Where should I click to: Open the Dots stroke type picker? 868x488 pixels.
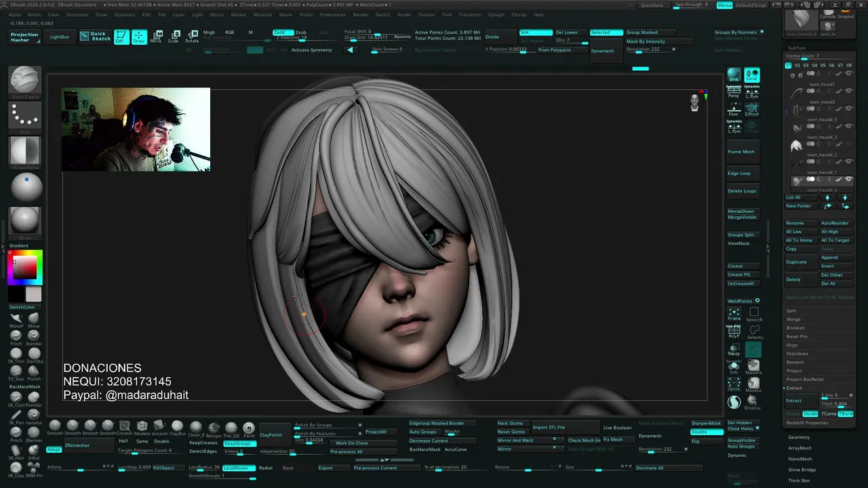pyautogui.click(x=25, y=116)
